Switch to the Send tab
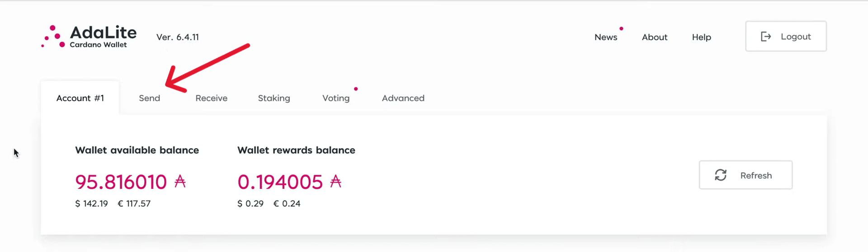868x252 pixels. (x=149, y=98)
